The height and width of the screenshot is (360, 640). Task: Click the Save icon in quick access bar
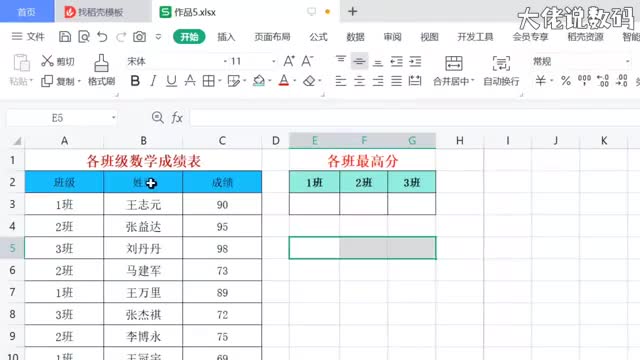tap(65, 37)
